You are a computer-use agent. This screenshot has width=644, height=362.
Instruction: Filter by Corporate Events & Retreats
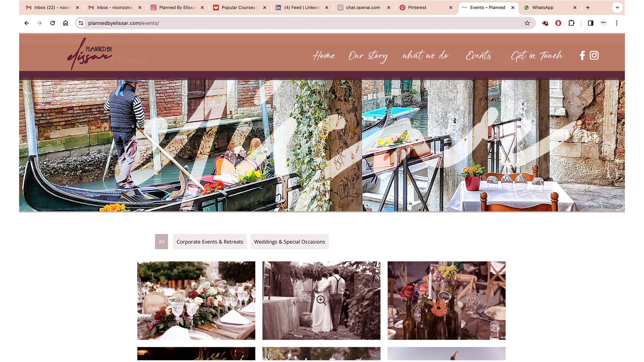[210, 242]
